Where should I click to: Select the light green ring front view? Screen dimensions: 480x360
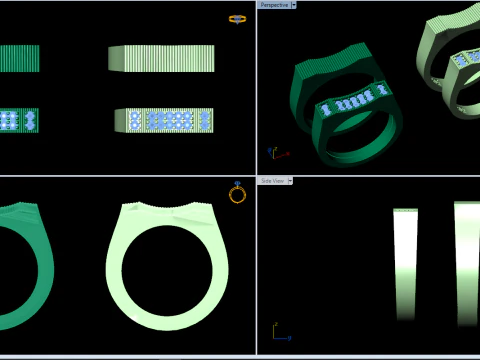[x=167, y=266]
